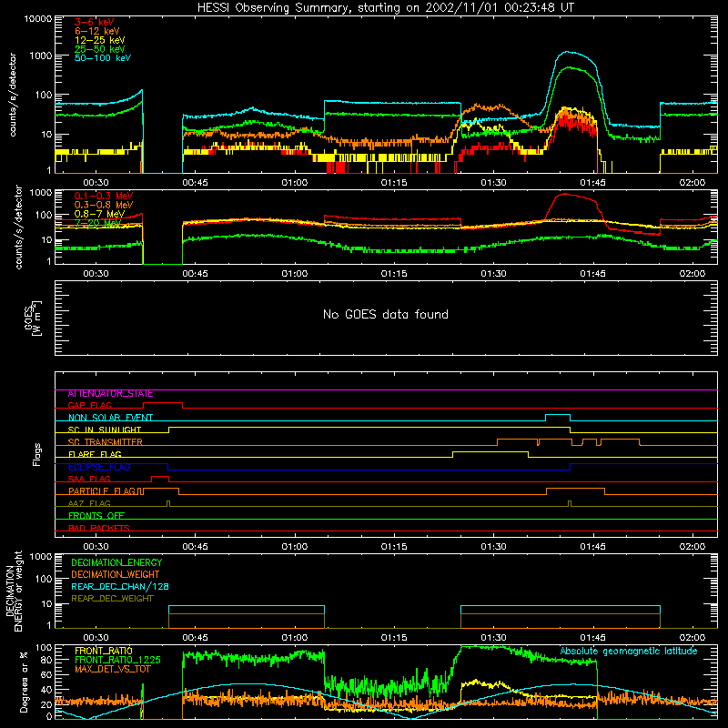Select the ECLIPSE_FLAG label

tap(99, 467)
